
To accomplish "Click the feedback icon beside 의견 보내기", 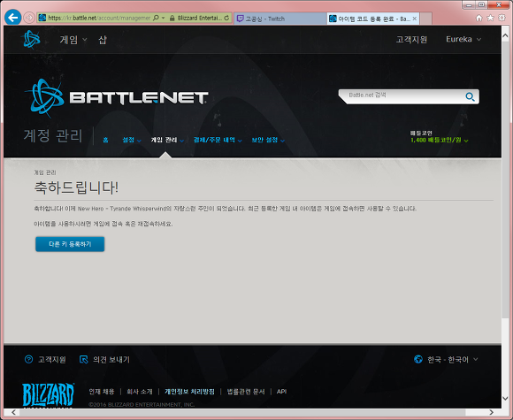I will pyautogui.click(x=84, y=360).
